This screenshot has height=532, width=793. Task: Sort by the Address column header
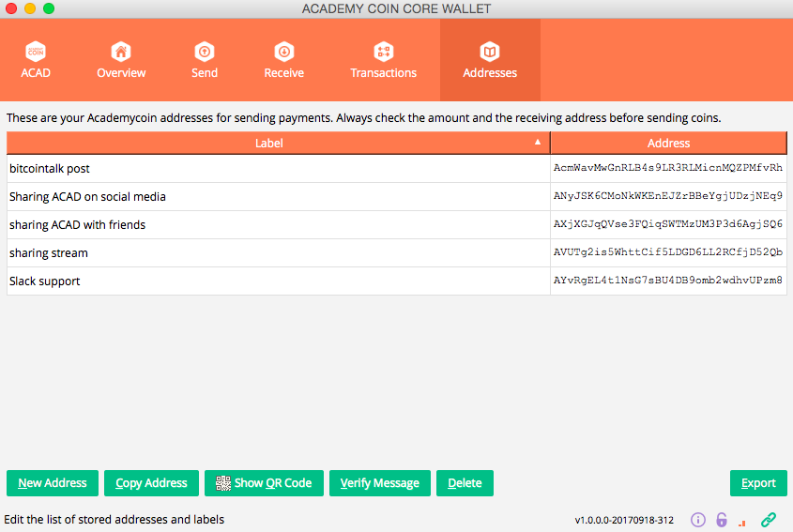coord(668,144)
